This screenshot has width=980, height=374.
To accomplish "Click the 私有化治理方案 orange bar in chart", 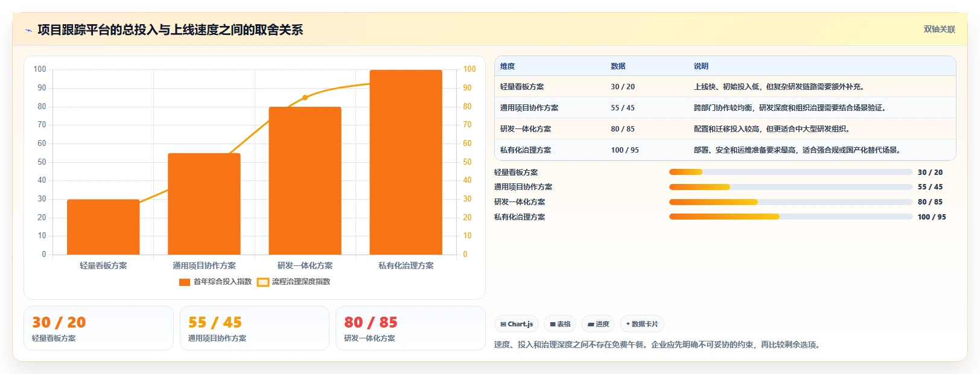I will click(x=406, y=162).
